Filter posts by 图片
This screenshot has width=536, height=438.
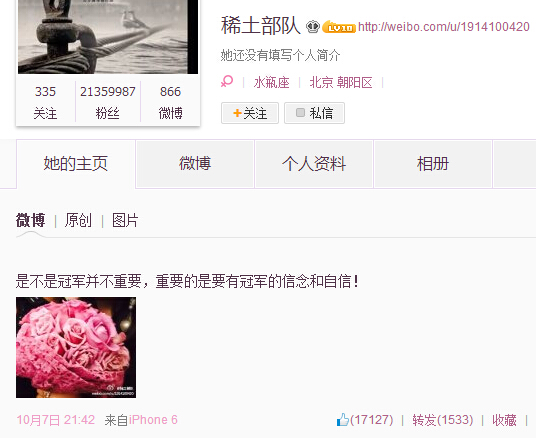[x=125, y=220]
